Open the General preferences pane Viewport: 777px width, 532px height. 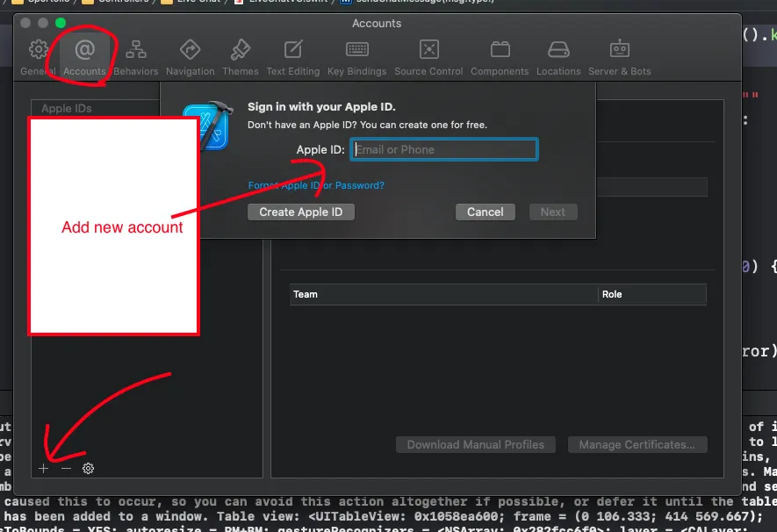pos(38,57)
